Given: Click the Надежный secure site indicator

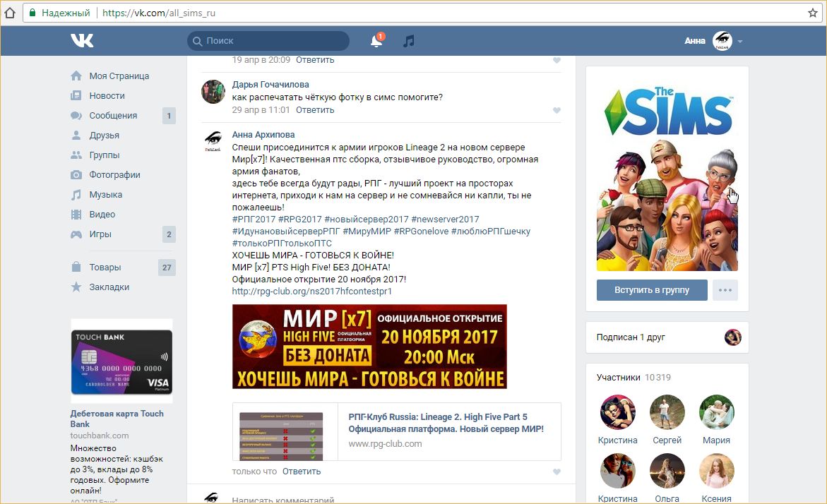Looking at the screenshot, I should tap(59, 13).
